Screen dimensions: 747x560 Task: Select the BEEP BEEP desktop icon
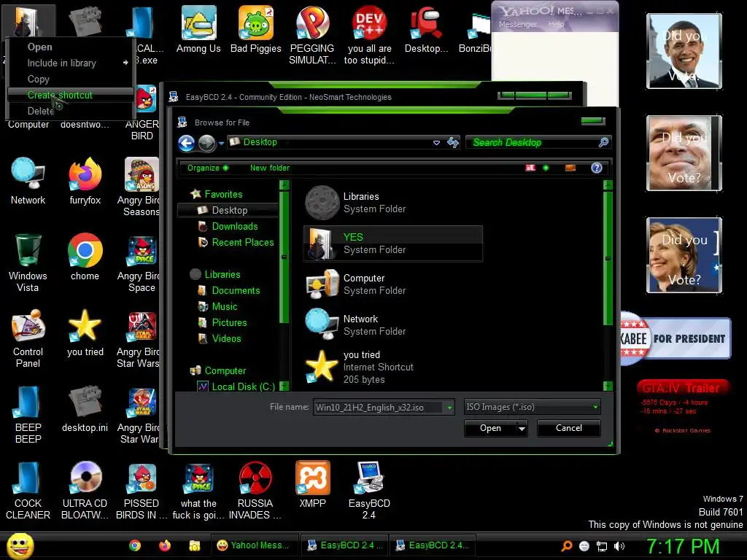pyautogui.click(x=28, y=414)
